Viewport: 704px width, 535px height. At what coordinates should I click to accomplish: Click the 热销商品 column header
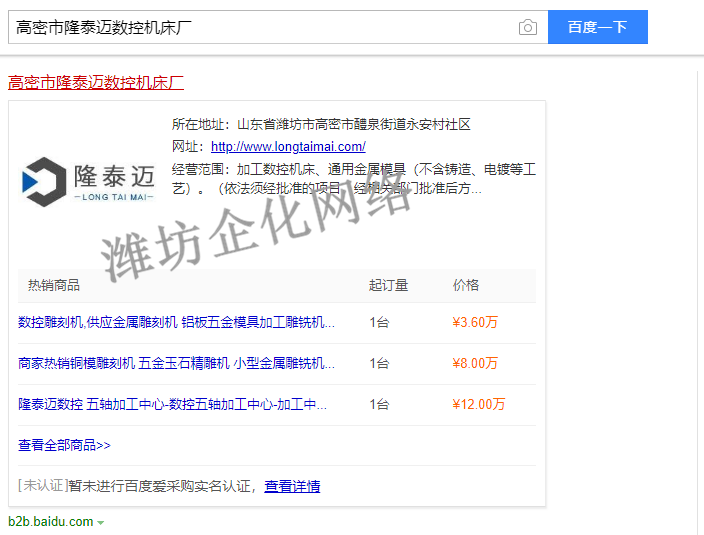pos(54,285)
